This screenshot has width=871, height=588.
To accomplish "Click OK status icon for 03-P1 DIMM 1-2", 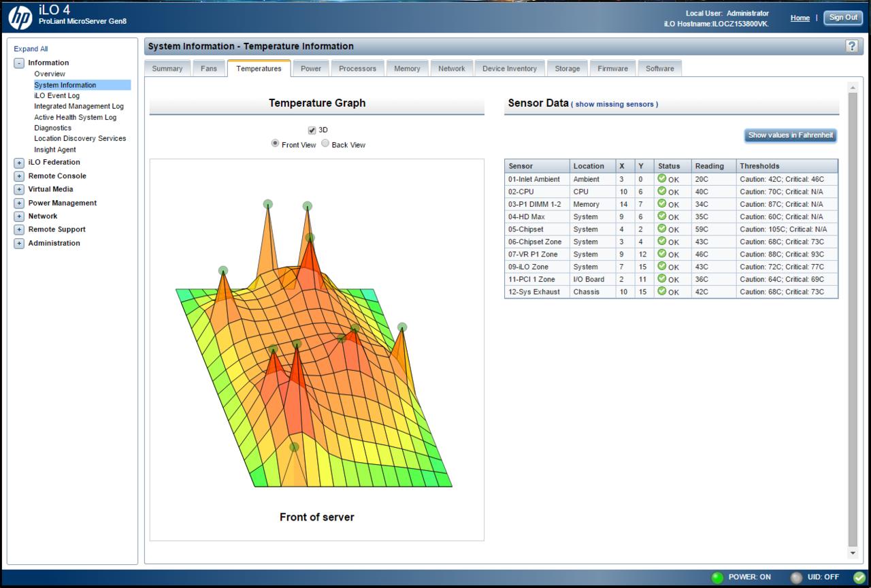I will (x=662, y=203).
